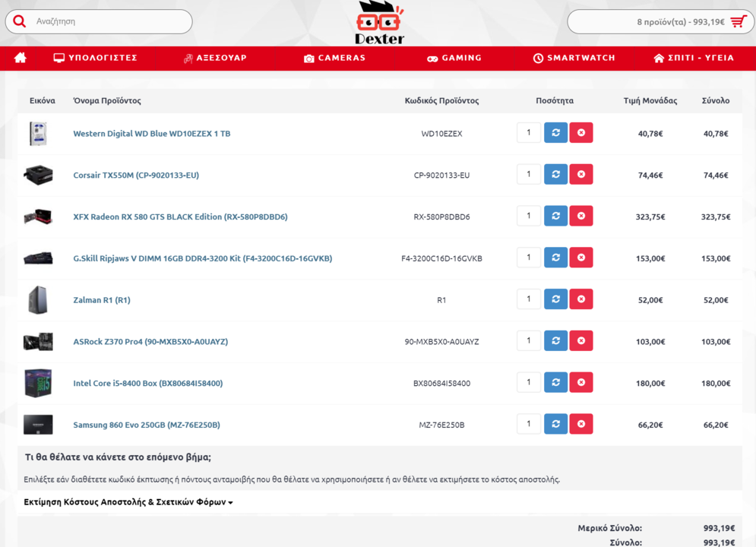Open the SMARTWATCH menu

click(x=574, y=58)
